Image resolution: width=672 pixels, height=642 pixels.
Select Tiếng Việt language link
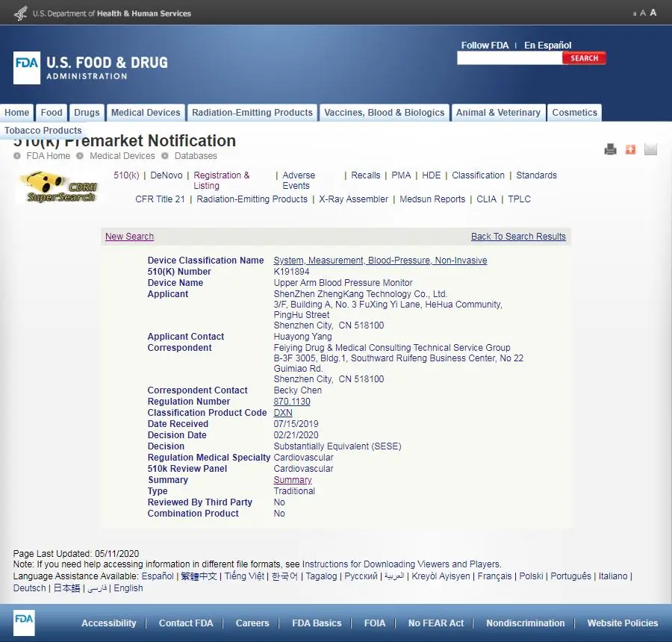(244, 576)
